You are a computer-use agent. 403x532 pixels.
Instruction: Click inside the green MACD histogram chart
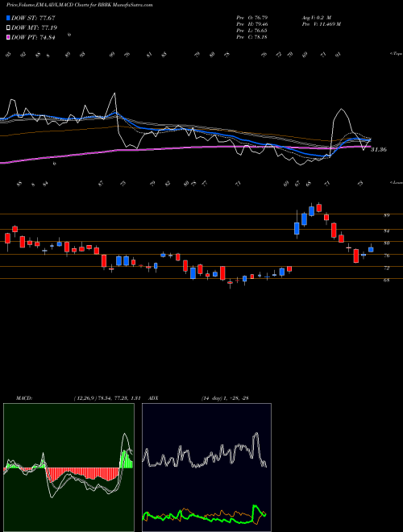(x=69, y=468)
